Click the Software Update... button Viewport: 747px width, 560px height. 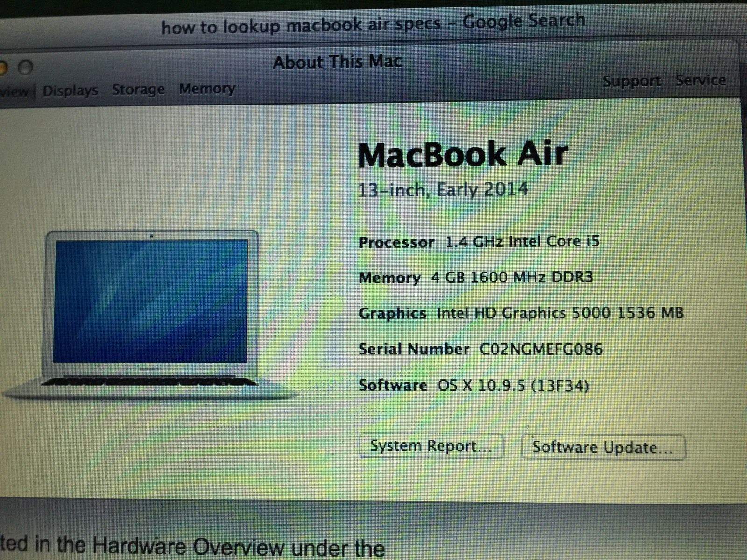tap(603, 447)
